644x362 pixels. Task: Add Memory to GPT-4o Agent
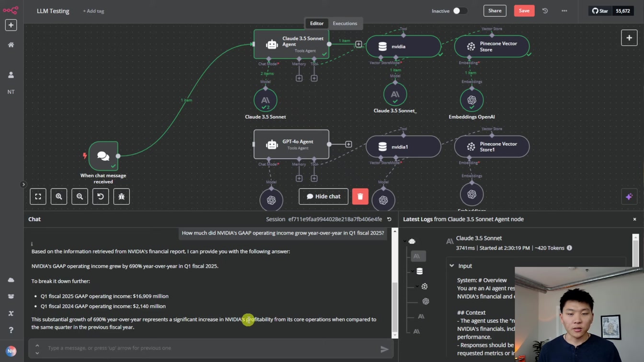tap(299, 178)
